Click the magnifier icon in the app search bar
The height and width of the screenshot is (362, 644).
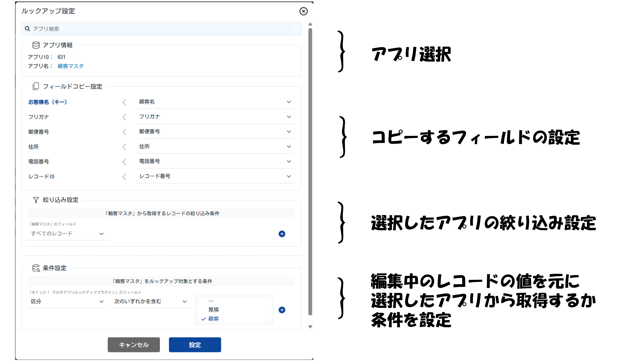point(27,29)
